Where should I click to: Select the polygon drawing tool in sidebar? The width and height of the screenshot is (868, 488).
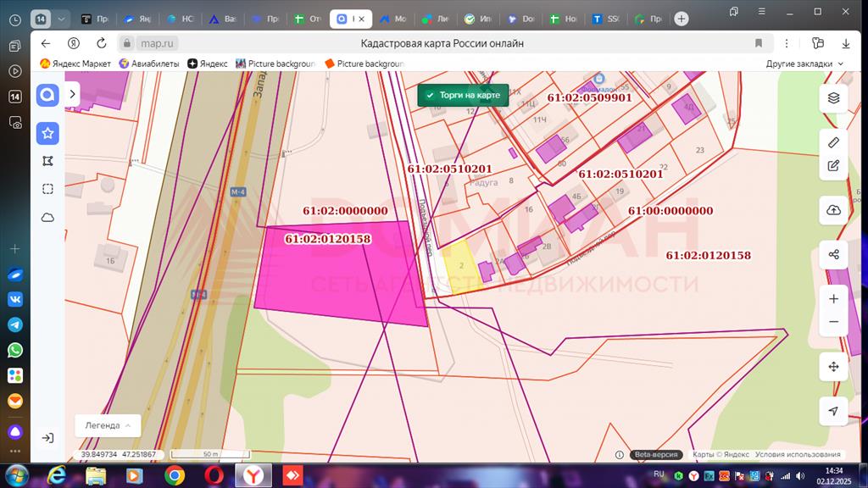click(48, 161)
